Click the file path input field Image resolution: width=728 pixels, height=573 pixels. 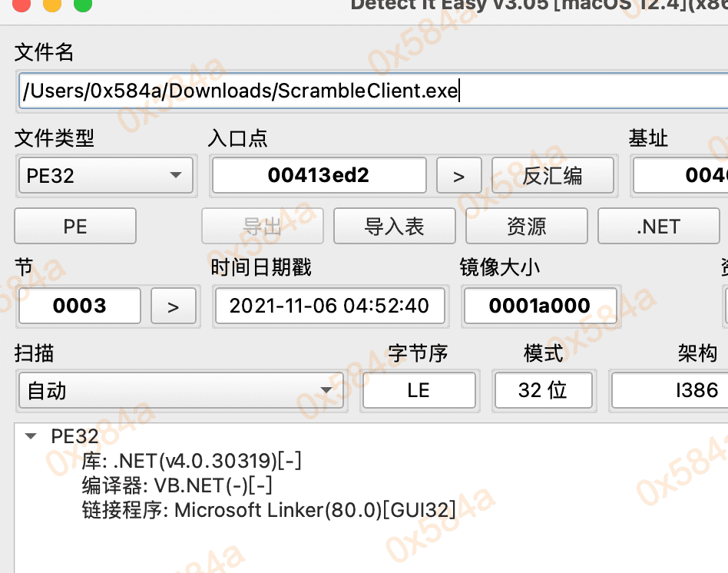(369, 91)
